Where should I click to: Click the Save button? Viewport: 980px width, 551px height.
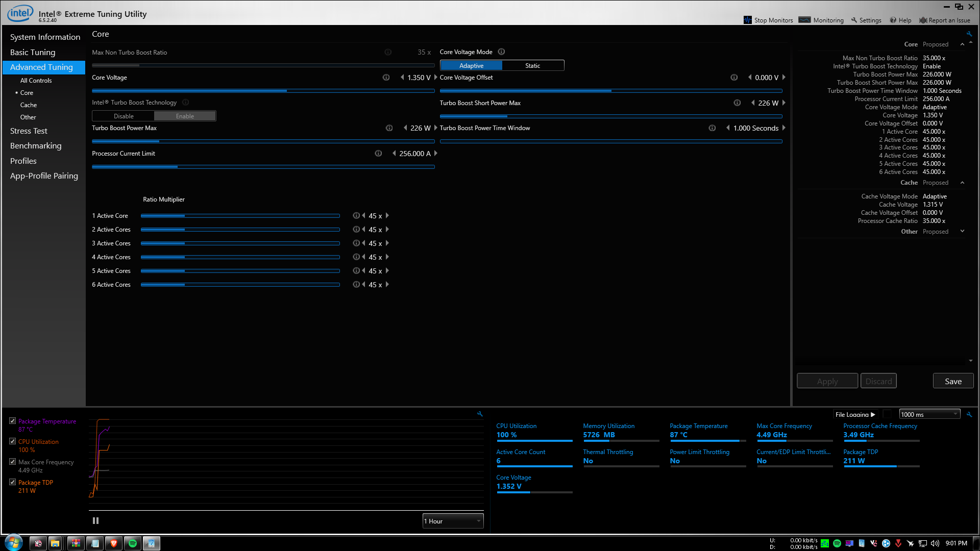tap(953, 381)
